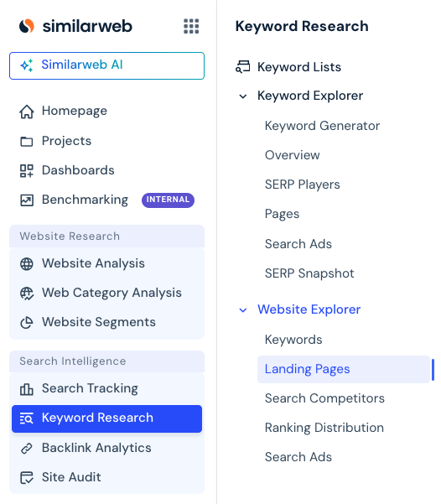Open Search Tracking menu item
441x504 pixels.
pyautogui.click(x=106, y=388)
